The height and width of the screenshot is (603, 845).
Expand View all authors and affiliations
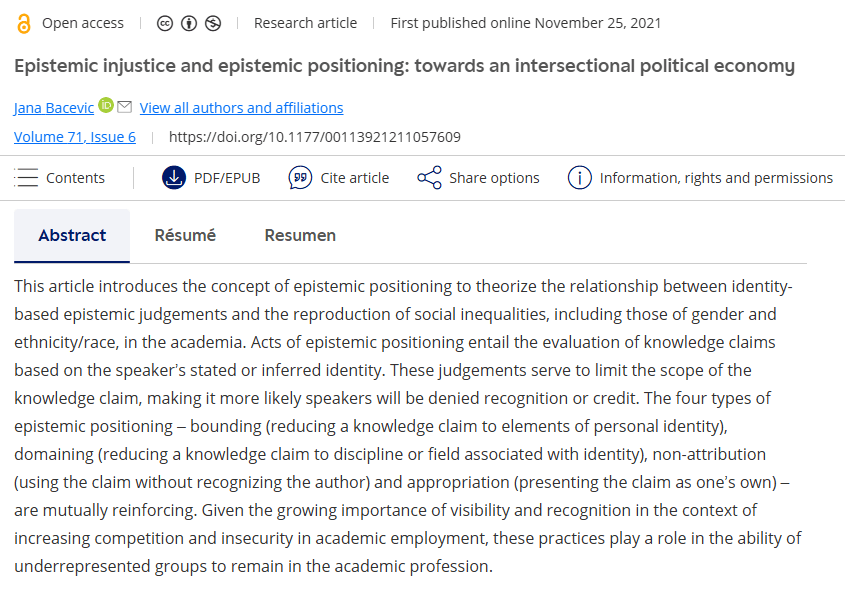pyautogui.click(x=241, y=108)
